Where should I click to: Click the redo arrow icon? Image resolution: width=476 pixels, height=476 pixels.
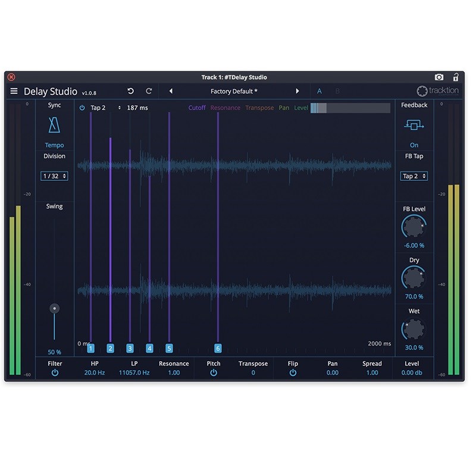coord(149,91)
